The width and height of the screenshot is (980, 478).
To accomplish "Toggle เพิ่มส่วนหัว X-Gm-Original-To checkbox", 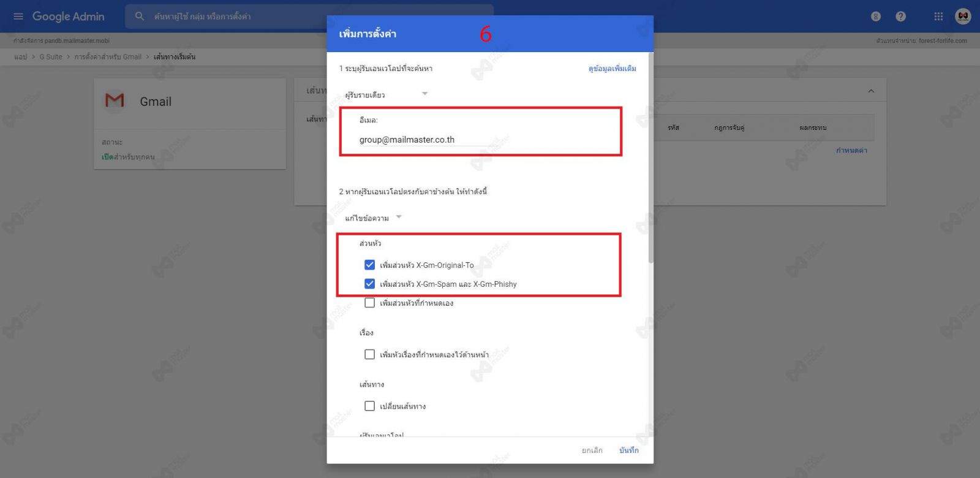I will point(369,265).
